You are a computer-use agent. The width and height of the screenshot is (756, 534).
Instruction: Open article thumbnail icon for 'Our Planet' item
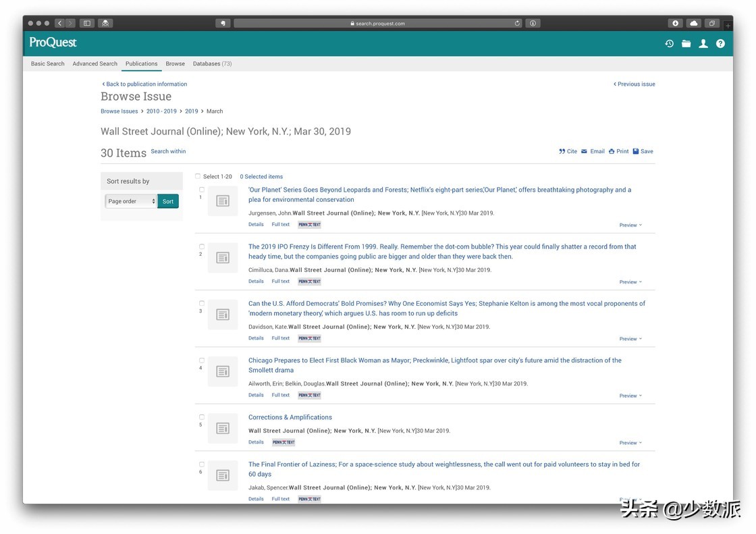coord(223,201)
